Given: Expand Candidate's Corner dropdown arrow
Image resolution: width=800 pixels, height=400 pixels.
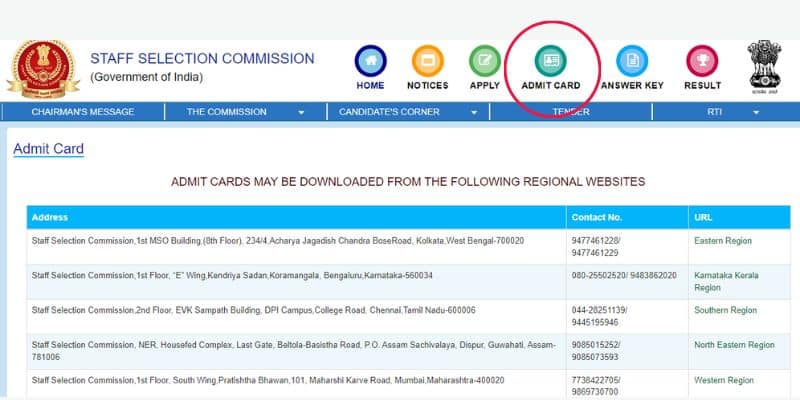Looking at the screenshot, I should tap(474, 113).
